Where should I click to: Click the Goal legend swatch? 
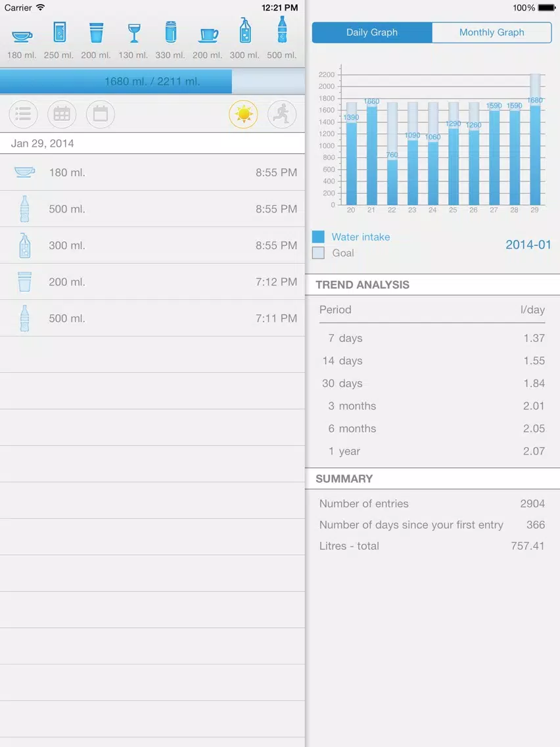(318, 253)
